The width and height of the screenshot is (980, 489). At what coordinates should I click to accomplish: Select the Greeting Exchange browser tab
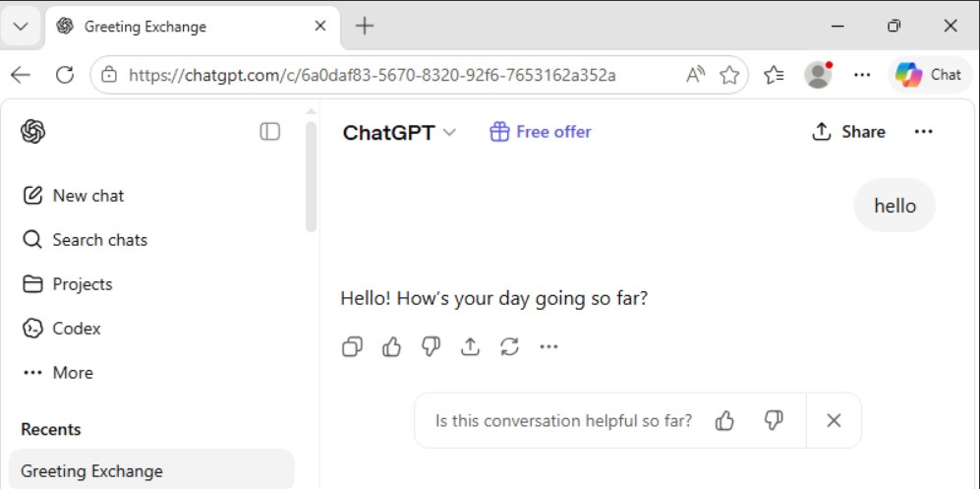coord(193,27)
